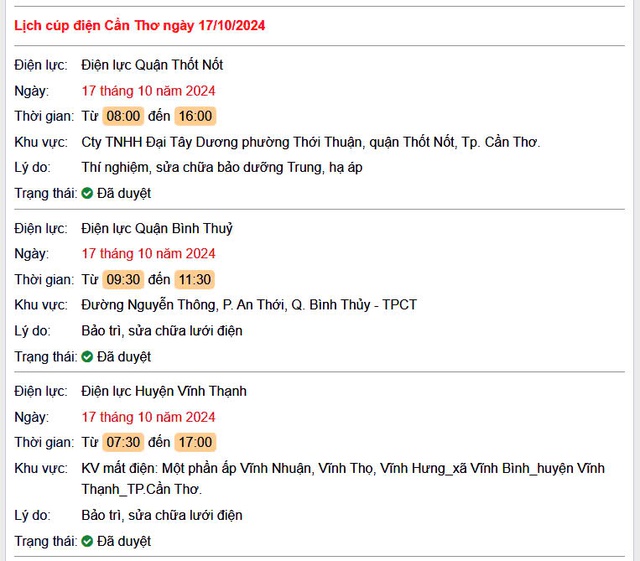Click the green checkmark for Vĩnh Thạnh entry
The image size is (640, 561).
pyautogui.click(x=87, y=541)
